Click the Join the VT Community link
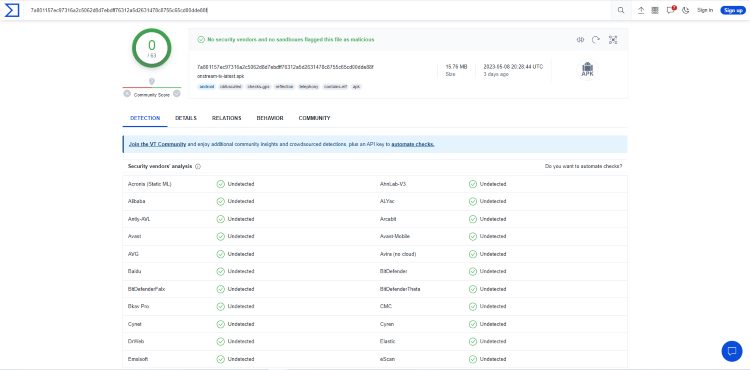This screenshot has height=370, width=750. pyautogui.click(x=157, y=144)
